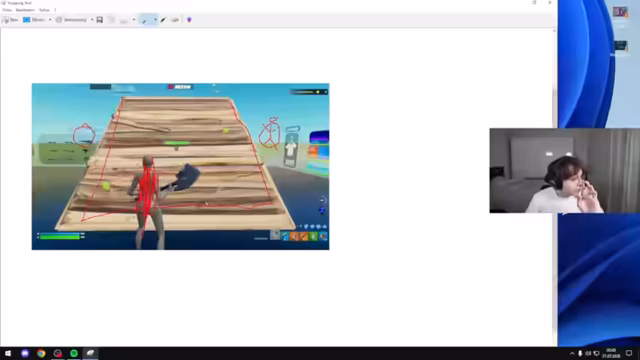Toggle the Highlighter tool

point(163,20)
